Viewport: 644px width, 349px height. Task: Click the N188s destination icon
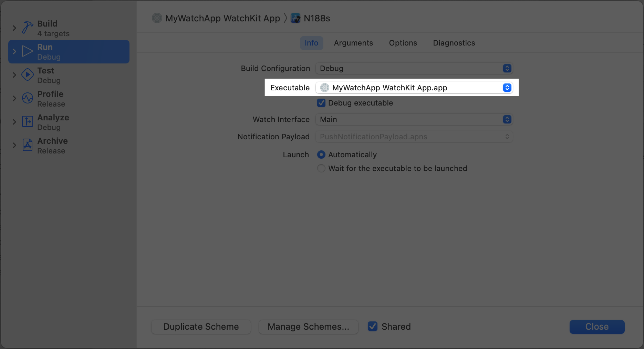coord(295,18)
